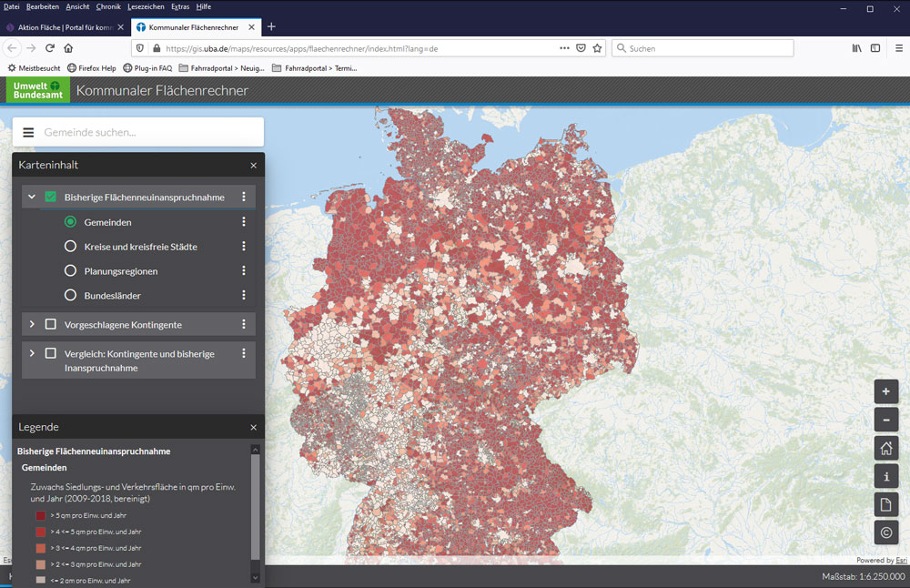
Task: Open the map info button
Action: [885, 476]
